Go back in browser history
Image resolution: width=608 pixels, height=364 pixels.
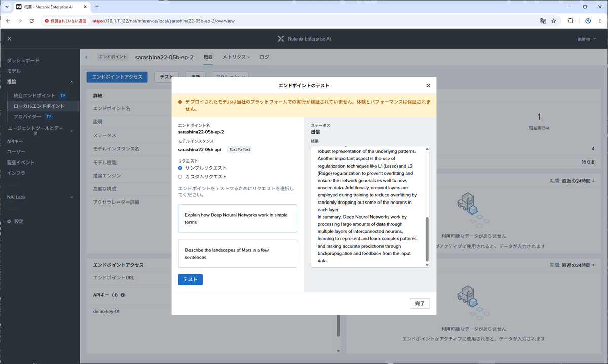pos(8,21)
